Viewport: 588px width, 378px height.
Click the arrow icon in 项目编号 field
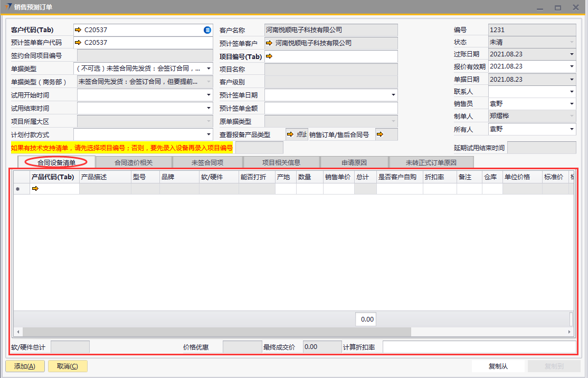[269, 56]
